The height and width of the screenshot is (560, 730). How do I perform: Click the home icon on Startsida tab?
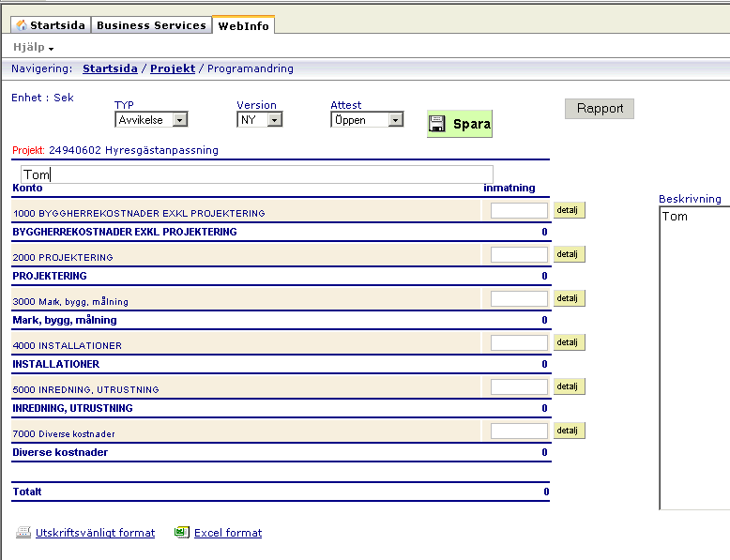click(x=22, y=25)
